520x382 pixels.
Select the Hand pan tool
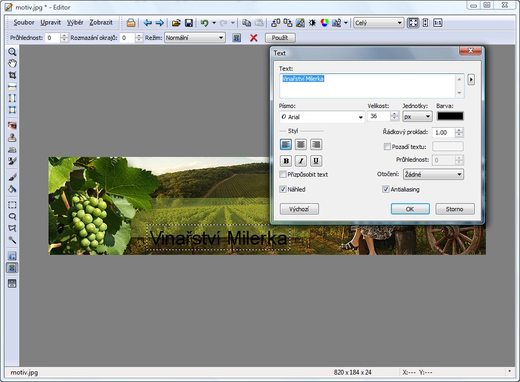[x=12, y=63]
